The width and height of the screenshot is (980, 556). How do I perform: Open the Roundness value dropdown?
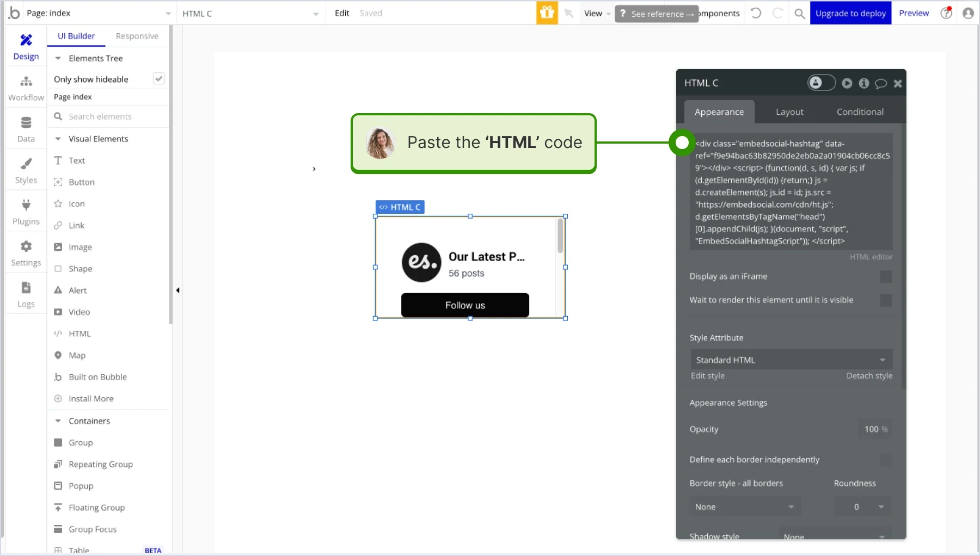pos(862,506)
